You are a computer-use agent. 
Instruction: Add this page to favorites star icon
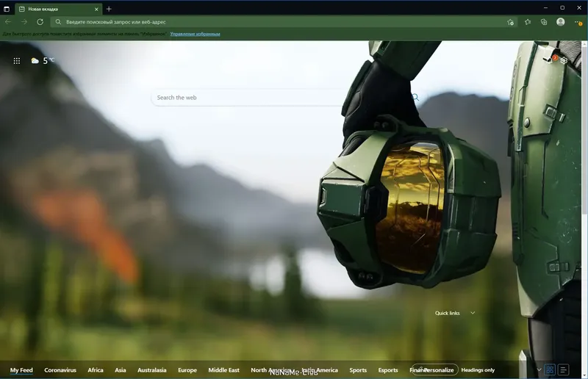[x=510, y=22]
